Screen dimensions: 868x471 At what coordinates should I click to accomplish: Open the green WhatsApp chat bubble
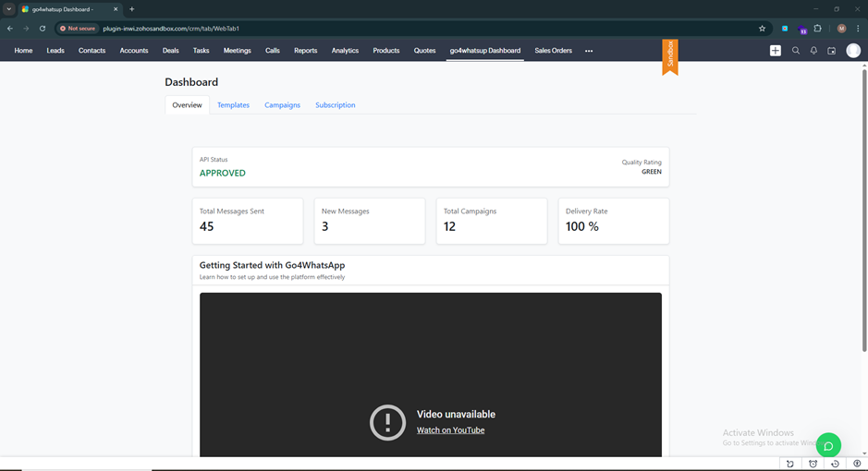point(828,445)
